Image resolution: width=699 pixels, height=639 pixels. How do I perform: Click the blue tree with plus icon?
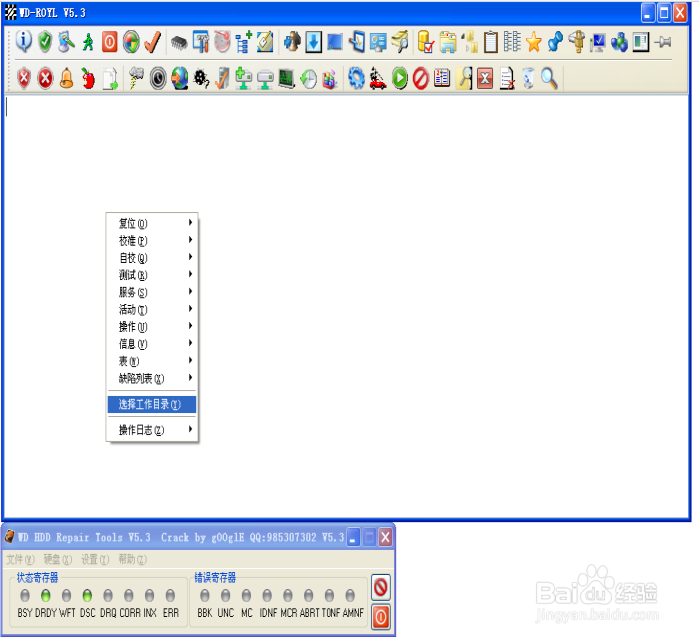(x=243, y=42)
